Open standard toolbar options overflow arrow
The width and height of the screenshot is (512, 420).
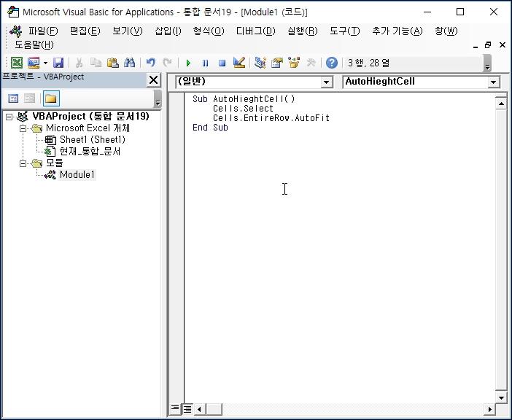(x=487, y=63)
